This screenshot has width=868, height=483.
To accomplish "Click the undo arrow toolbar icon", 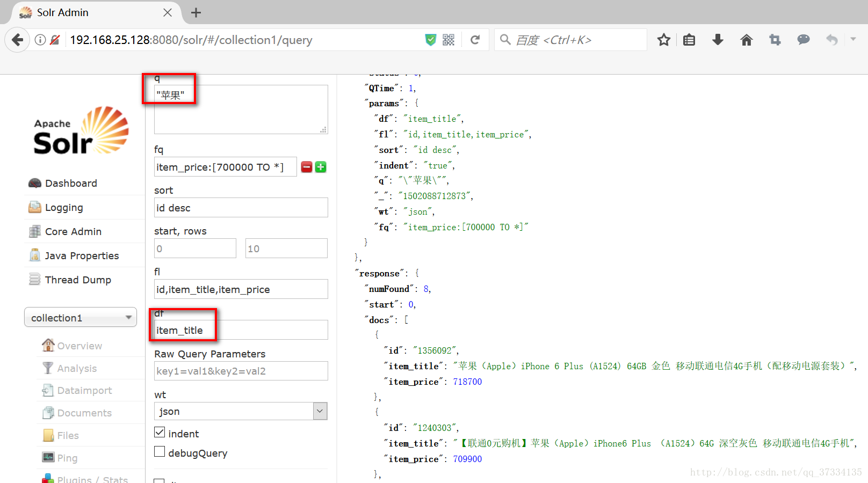I will tap(831, 40).
